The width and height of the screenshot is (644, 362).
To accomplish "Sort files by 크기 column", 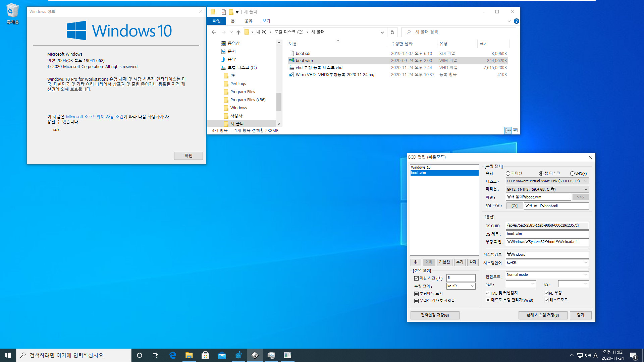I will (x=493, y=44).
